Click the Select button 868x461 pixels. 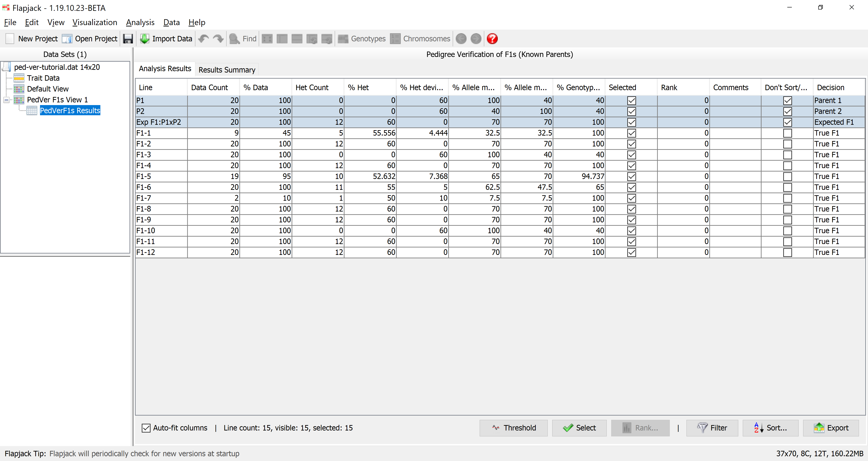point(579,428)
